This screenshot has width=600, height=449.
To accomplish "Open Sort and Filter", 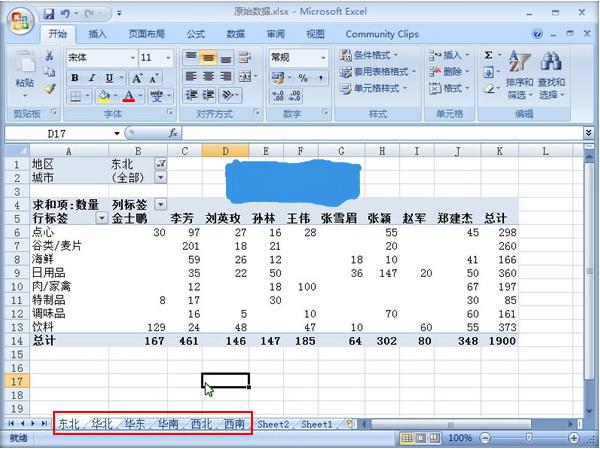I will [519, 75].
